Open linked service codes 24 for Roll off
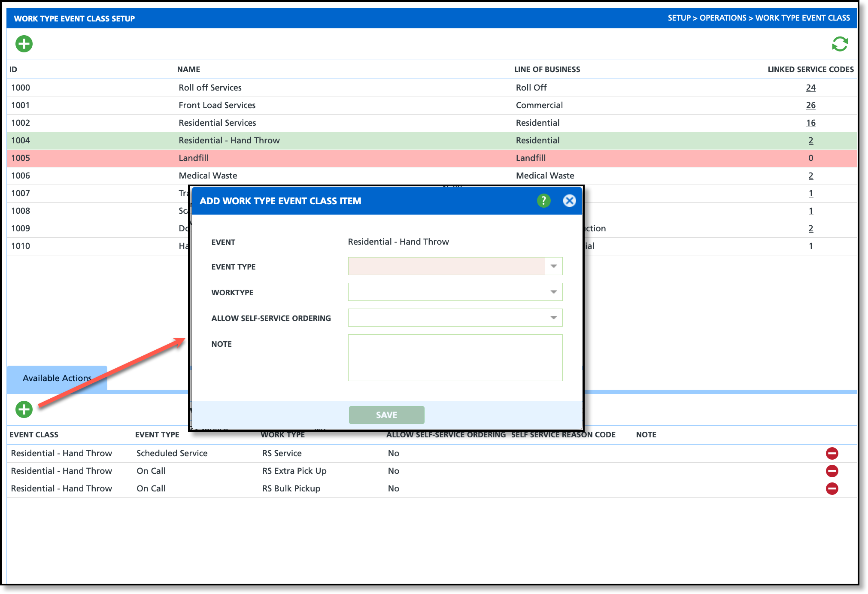 (810, 88)
